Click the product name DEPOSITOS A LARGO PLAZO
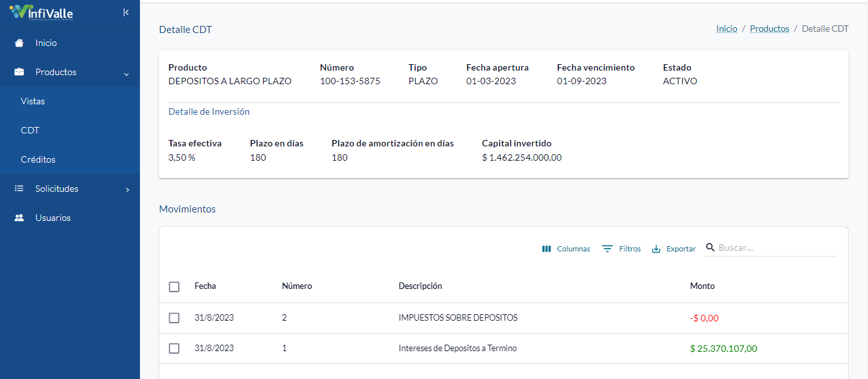868x379 pixels. tap(230, 81)
